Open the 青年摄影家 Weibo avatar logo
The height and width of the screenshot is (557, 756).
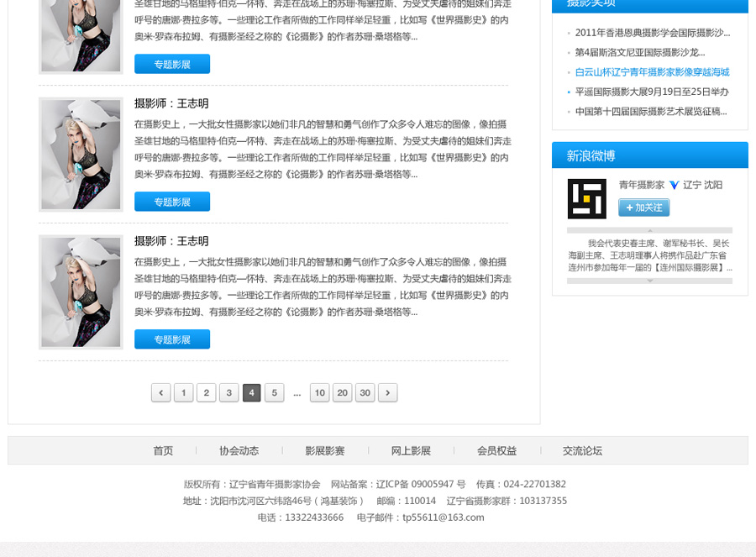pyautogui.click(x=586, y=199)
